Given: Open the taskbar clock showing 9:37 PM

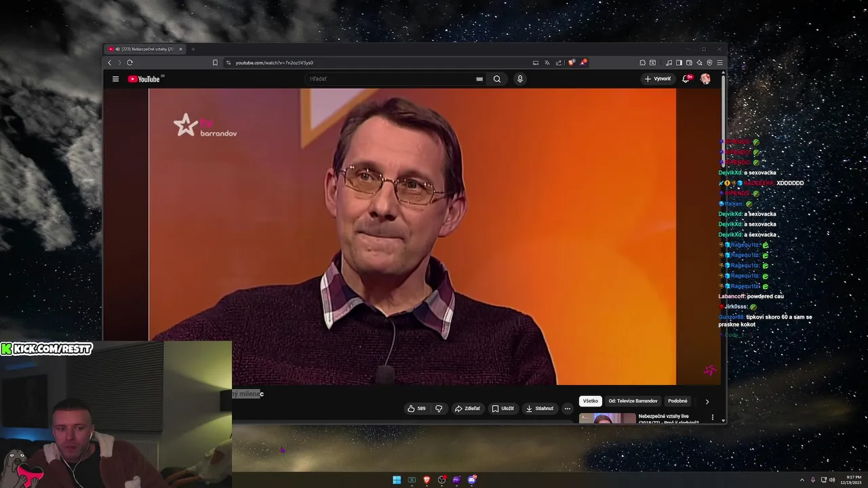Looking at the screenshot, I should (x=852, y=480).
